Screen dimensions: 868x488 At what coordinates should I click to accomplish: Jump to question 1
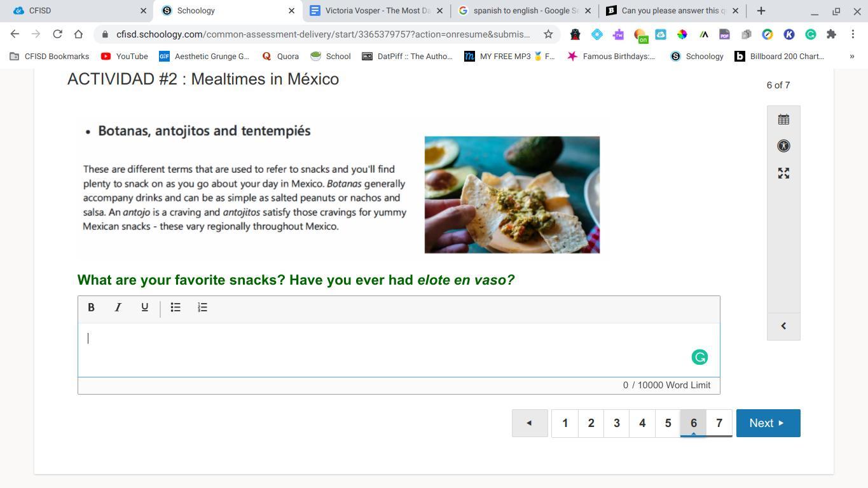coord(565,423)
